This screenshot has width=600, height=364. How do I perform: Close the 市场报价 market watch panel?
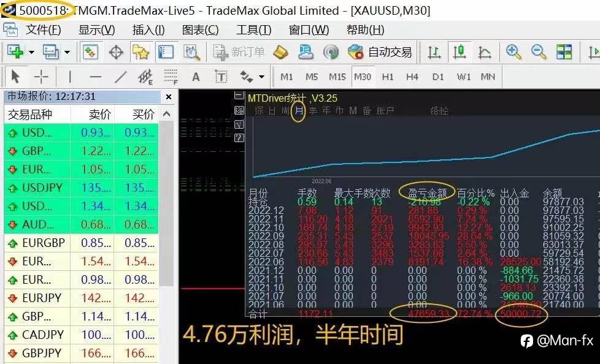click(x=169, y=97)
